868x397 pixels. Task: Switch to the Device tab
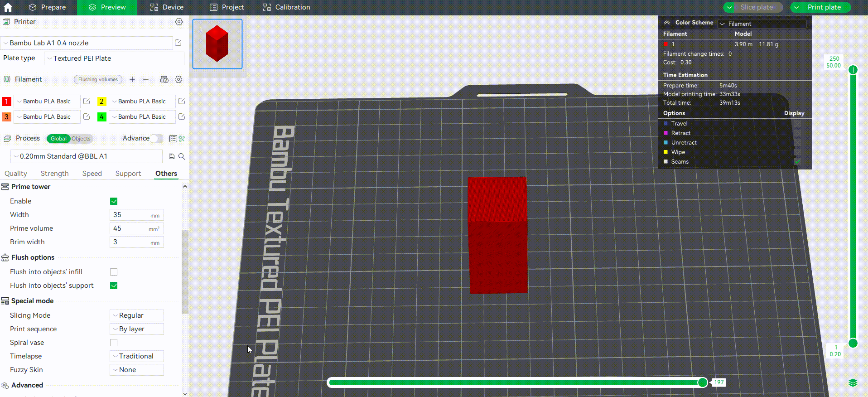(167, 7)
